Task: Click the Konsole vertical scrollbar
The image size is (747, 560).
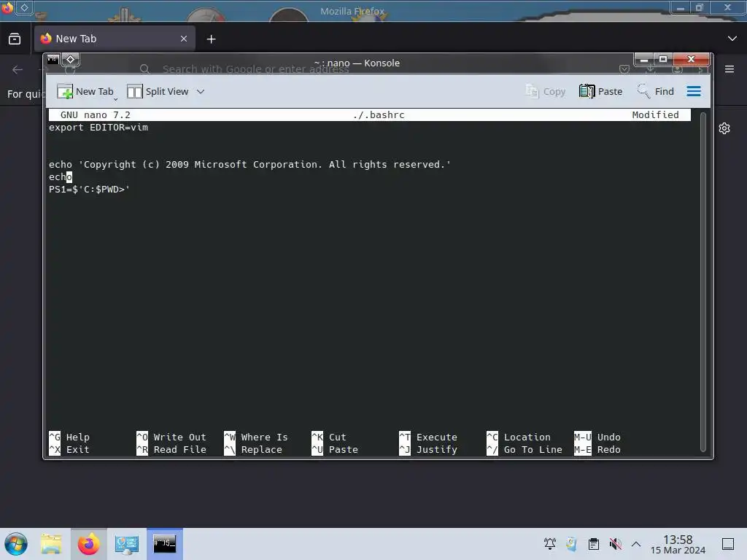Action: 703,282
